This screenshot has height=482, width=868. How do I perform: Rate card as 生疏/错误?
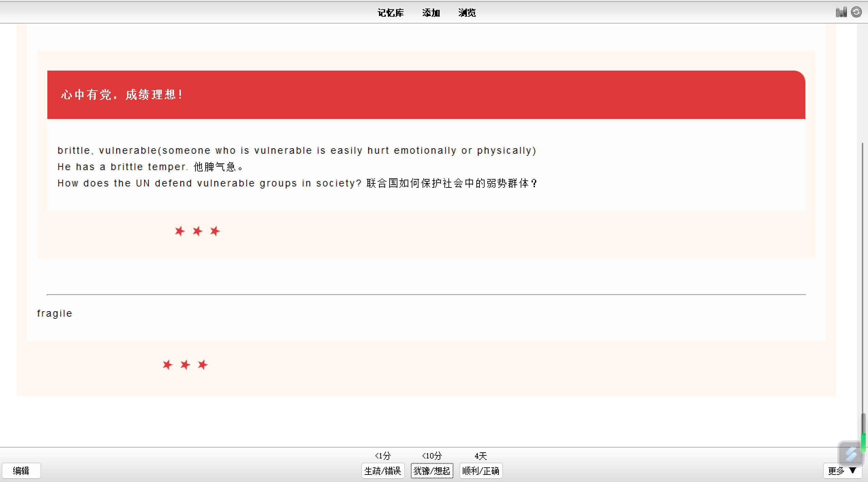pos(383,471)
